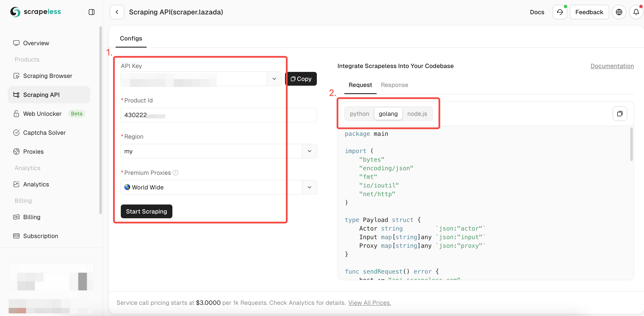Open Captcha Solver in the sidebar

coord(49,133)
